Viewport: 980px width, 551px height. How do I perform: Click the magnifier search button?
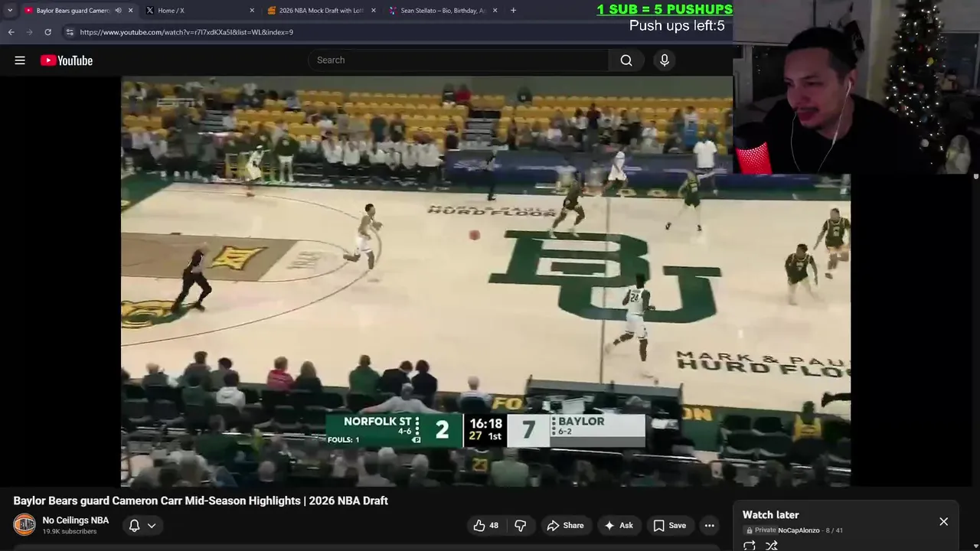(626, 60)
